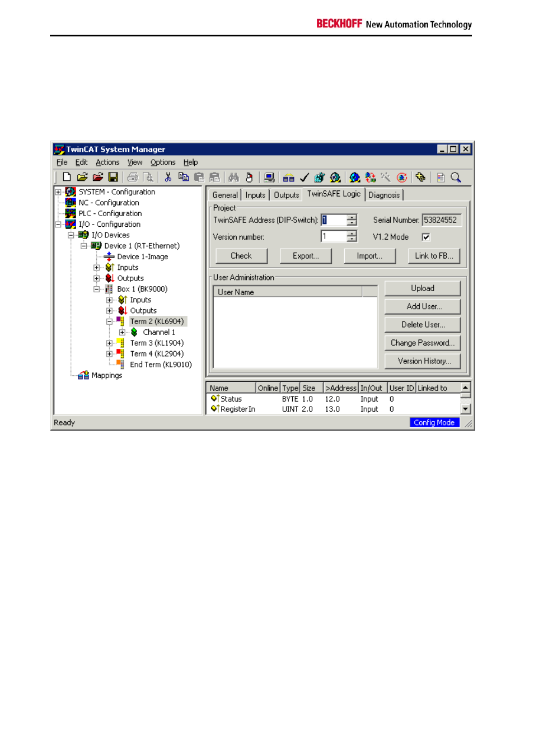Click the Print Preview toolbar icon
This screenshot has width=534, height=756.
148,177
